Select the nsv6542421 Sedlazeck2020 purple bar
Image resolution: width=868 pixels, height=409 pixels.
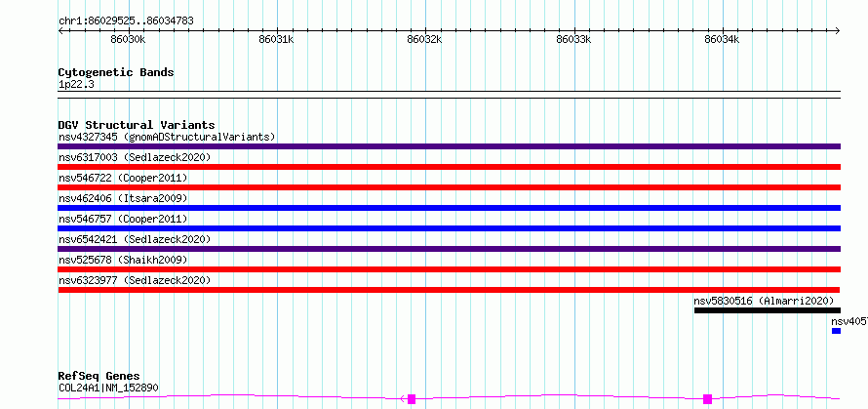(x=449, y=249)
